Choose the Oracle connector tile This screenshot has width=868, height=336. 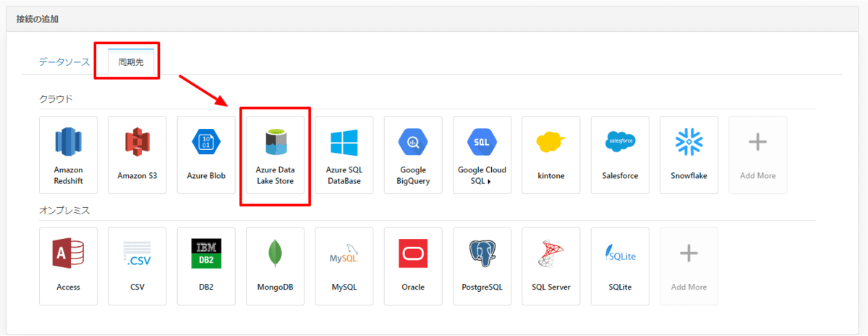pyautogui.click(x=413, y=266)
